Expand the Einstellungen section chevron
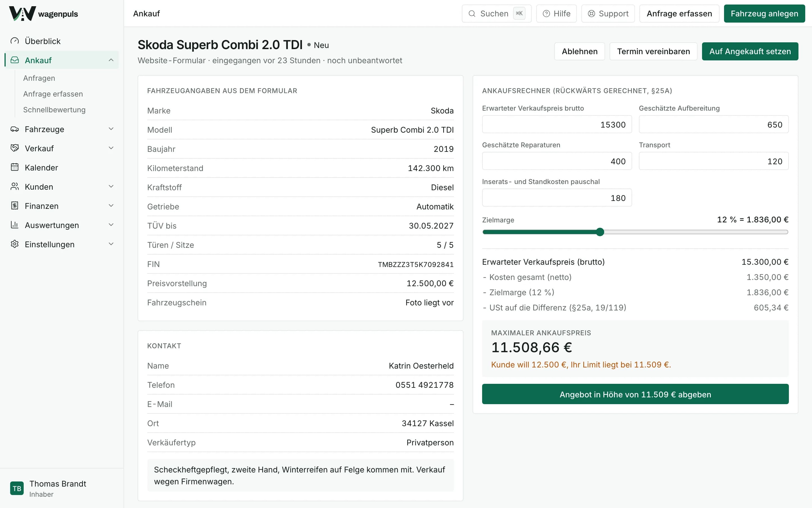Image resolution: width=812 pixels, height=508 pixels. click(111, 244)
